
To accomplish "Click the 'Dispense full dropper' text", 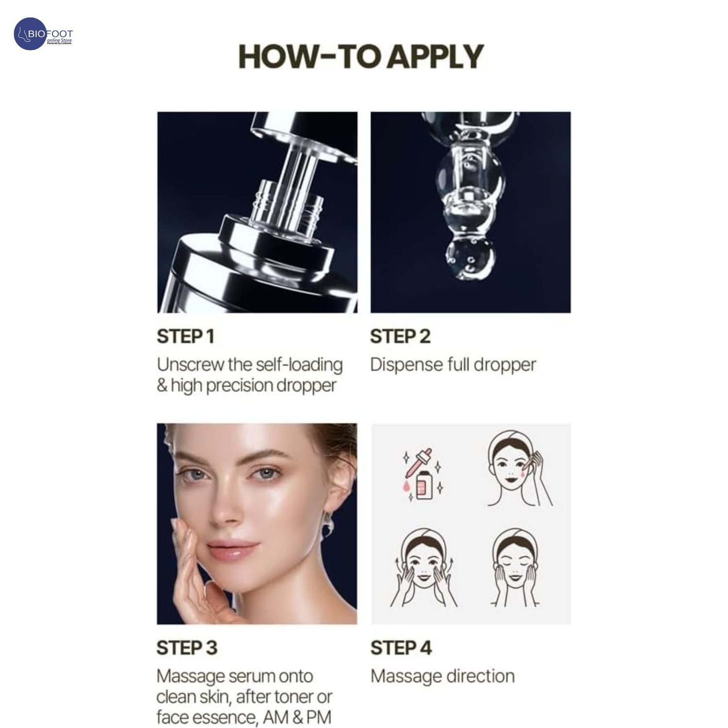I will coord(453,365).
